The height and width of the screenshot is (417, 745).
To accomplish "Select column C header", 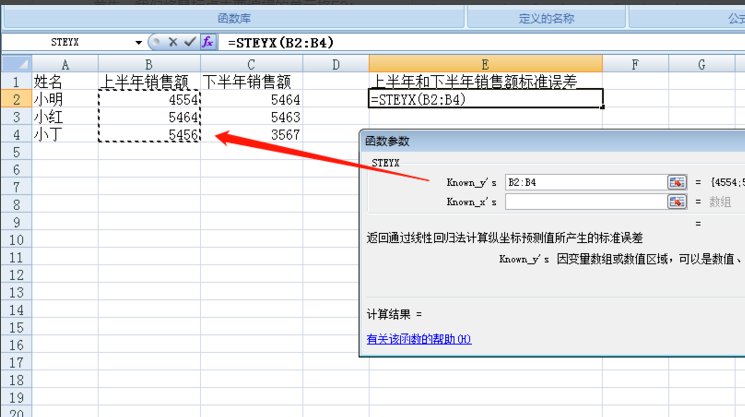I will tap(251, 65).
